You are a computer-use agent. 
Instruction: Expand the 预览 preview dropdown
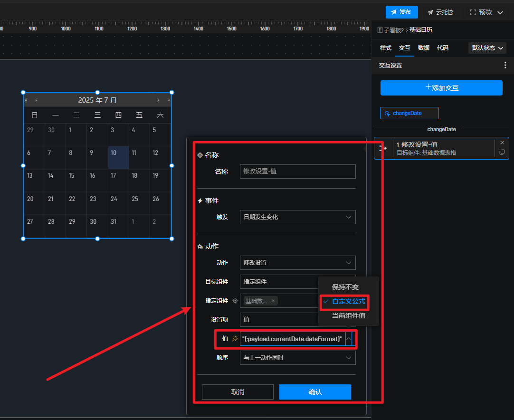(x=485, y=12)
